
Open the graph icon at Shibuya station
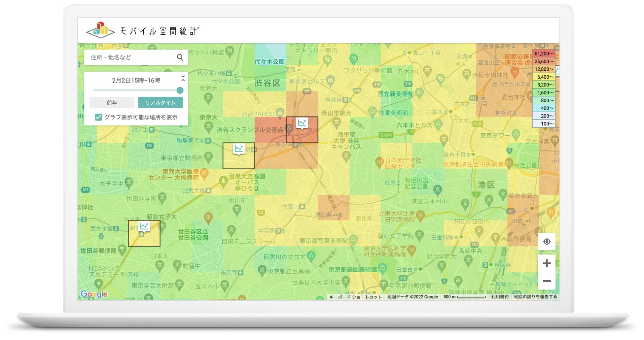point(302,123)
